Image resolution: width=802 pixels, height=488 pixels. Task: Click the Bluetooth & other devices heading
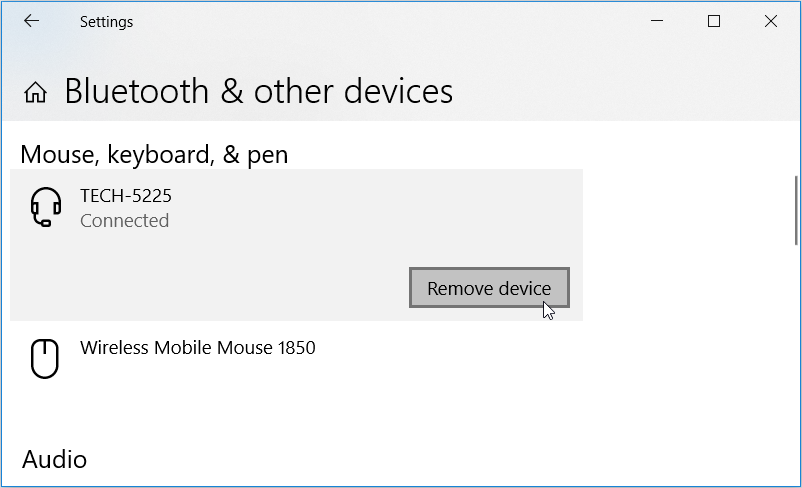point(258,92)
